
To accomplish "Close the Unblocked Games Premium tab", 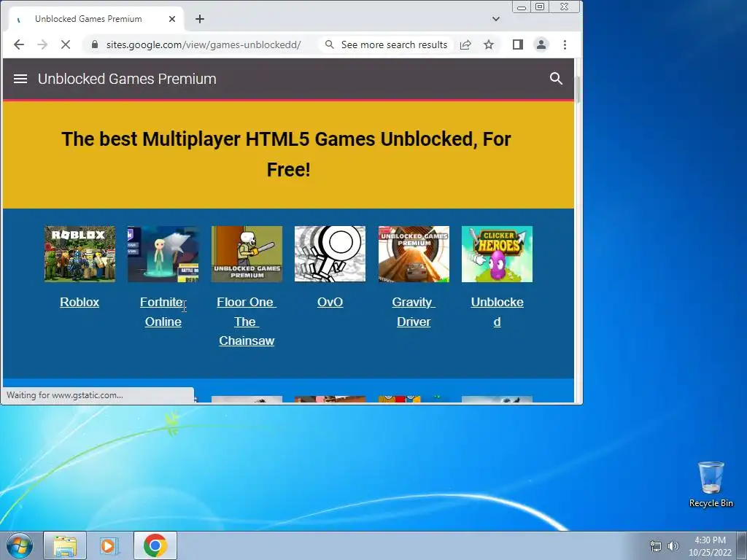I will (x=172, y=19).
